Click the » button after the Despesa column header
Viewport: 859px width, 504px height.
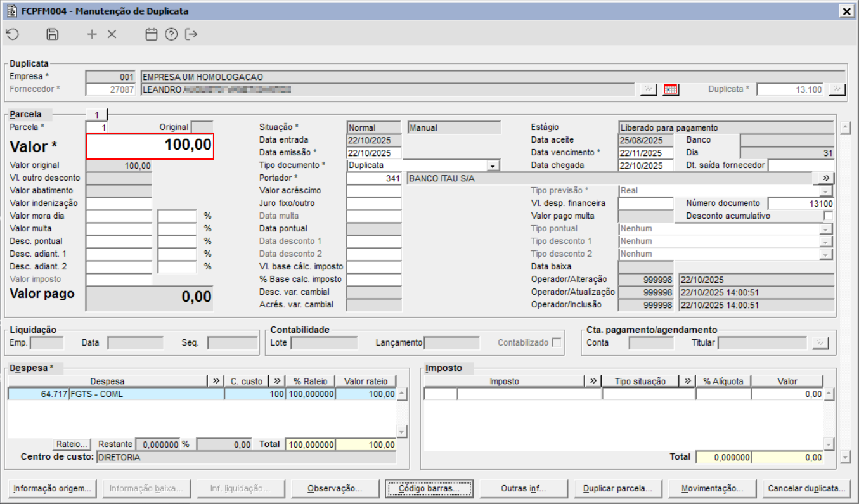(216, 381)
